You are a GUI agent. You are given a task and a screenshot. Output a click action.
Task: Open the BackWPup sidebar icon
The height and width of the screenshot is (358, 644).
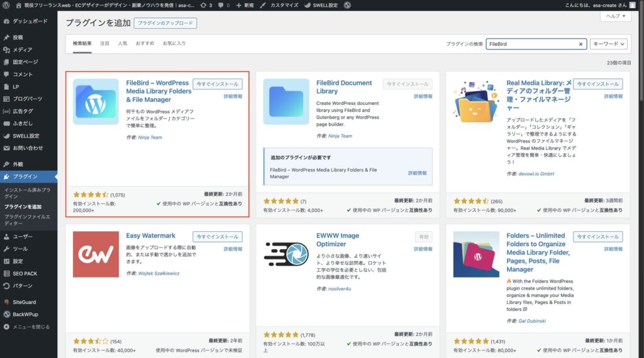coord(6,315)
